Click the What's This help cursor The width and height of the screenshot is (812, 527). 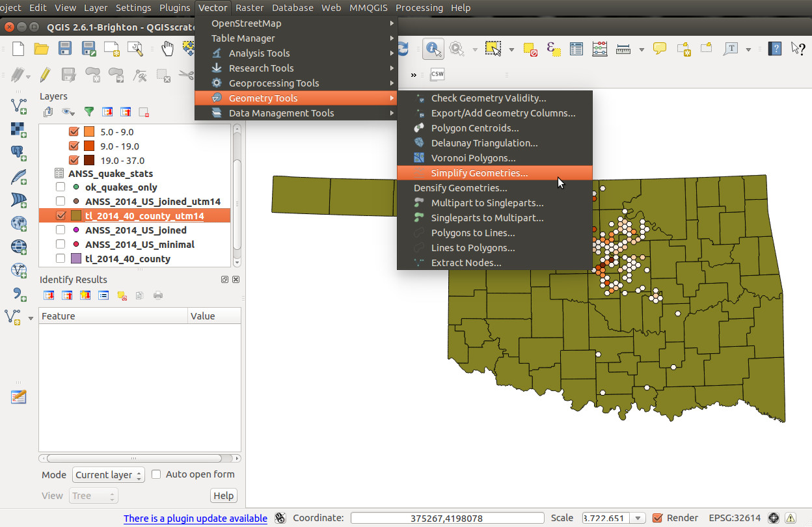pos(798,49)
